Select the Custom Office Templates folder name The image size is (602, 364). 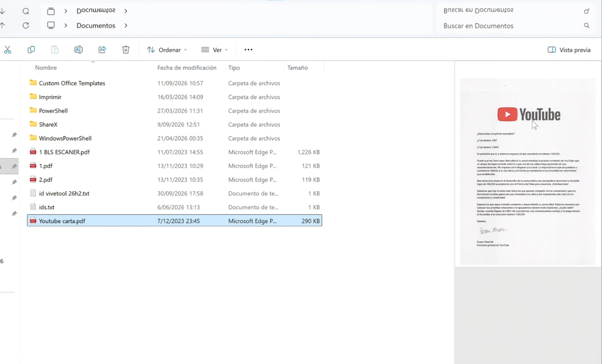point(72,83)
